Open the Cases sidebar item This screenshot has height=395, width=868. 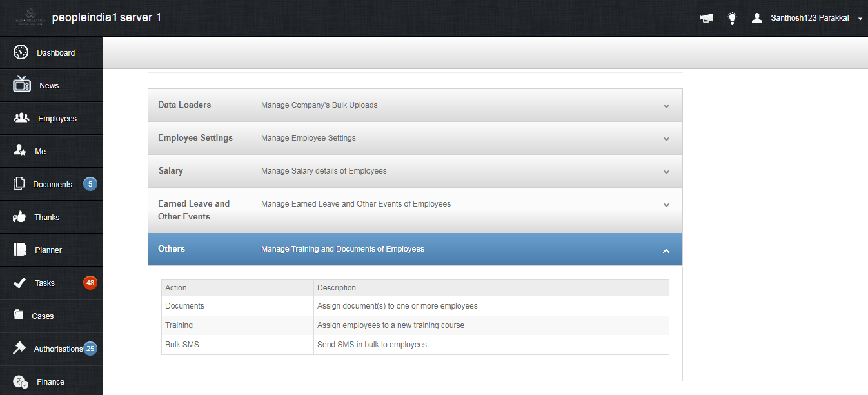(x=51, y=316)
